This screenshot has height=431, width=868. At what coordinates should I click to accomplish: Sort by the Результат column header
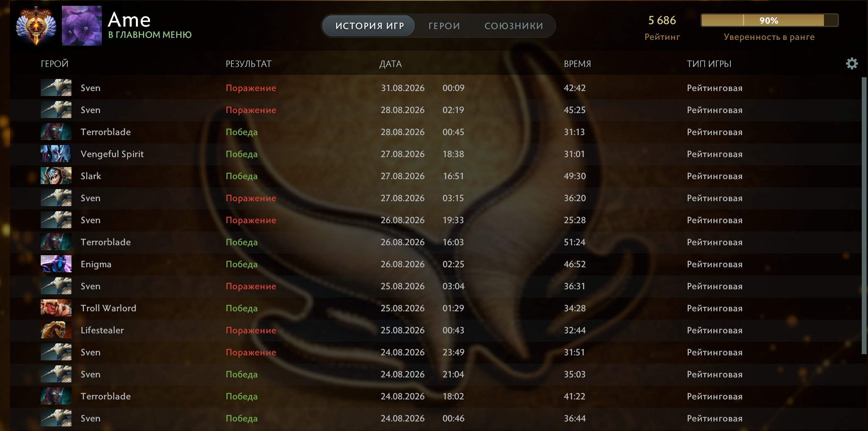point(248,64)
